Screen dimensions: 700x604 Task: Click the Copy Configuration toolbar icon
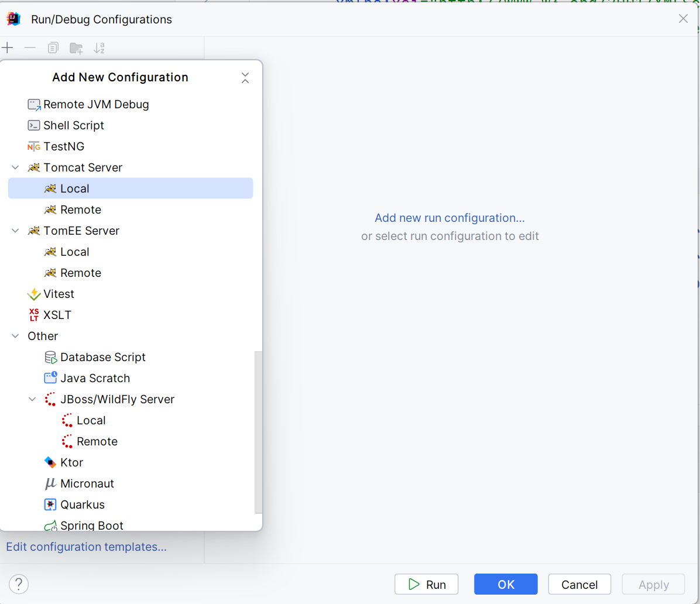(53, 48)
